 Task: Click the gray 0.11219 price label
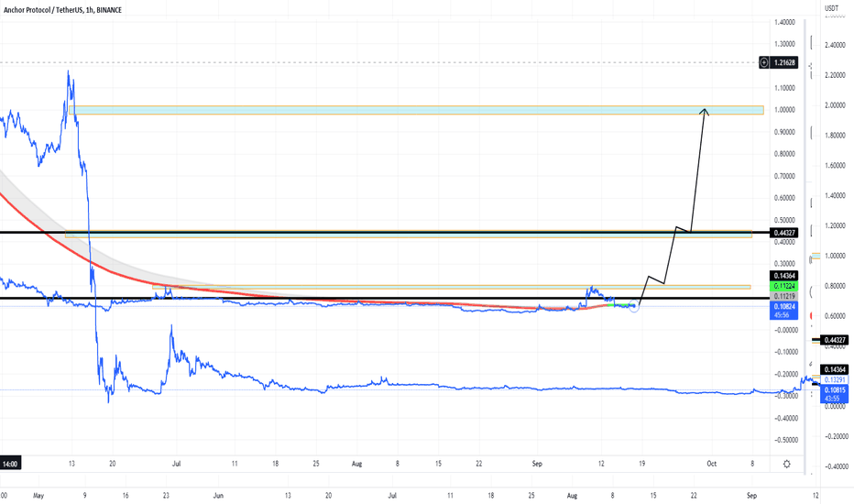coord(783,296)
